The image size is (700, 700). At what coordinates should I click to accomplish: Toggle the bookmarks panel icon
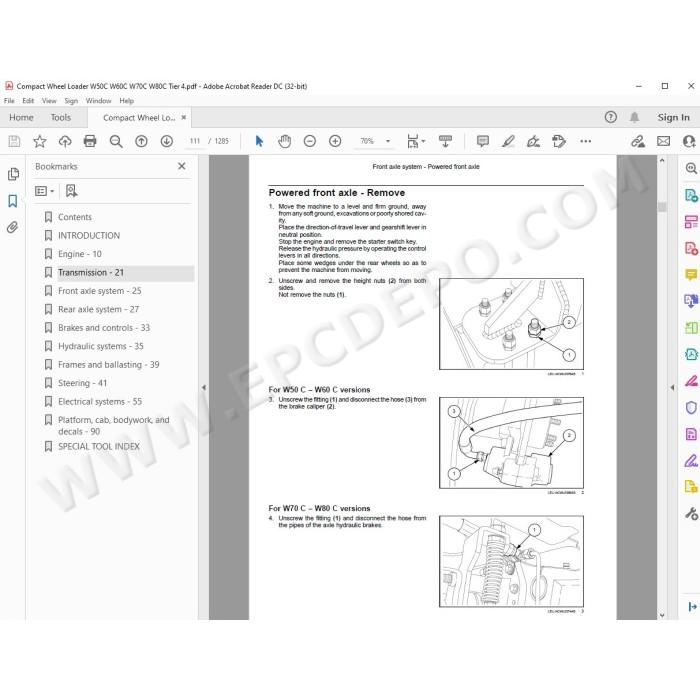[x=13, y=201]
